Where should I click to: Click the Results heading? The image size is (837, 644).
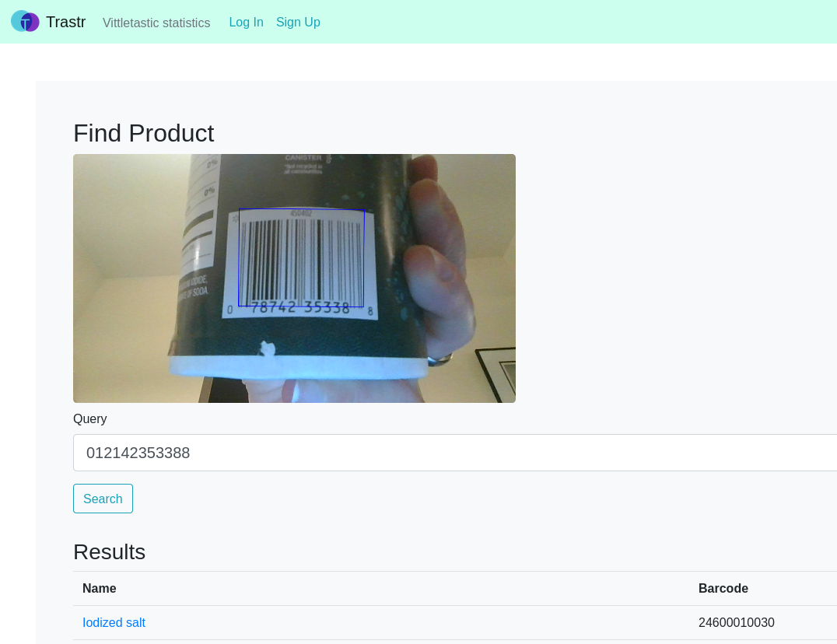(x=110, y=551)
